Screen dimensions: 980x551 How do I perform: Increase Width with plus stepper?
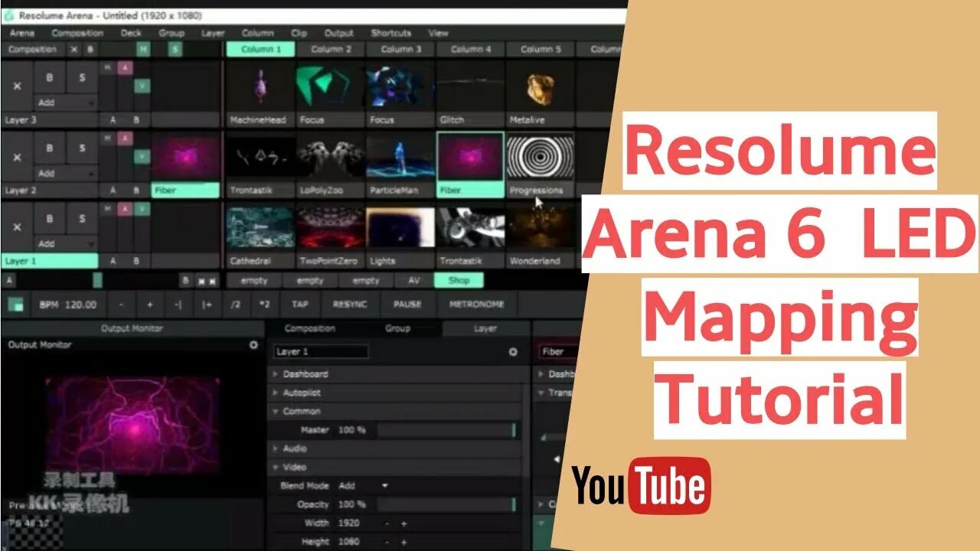point(403,523)
